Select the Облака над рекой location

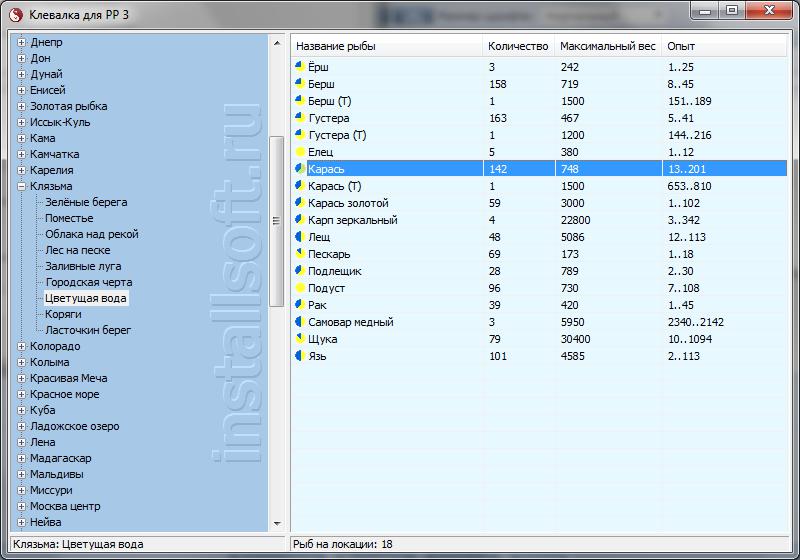coord(92,234)
